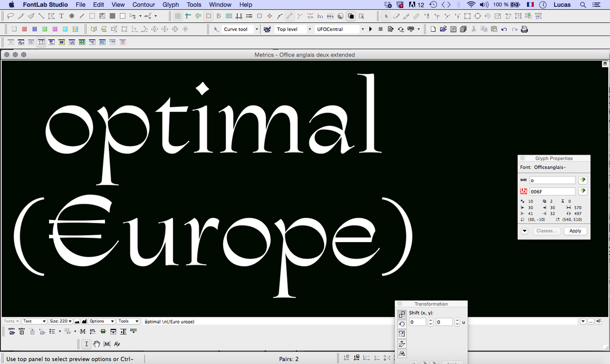Create a new font document

coord(433,29)
